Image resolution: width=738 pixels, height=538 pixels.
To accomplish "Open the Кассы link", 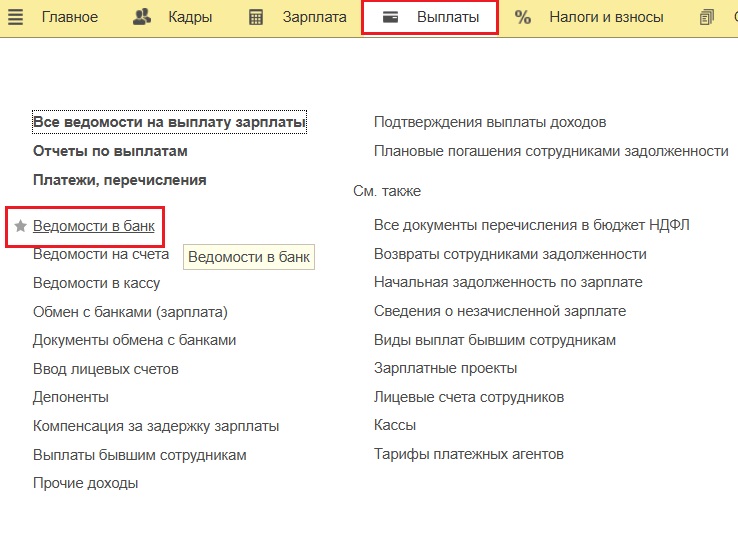I will tap(395, 426).
